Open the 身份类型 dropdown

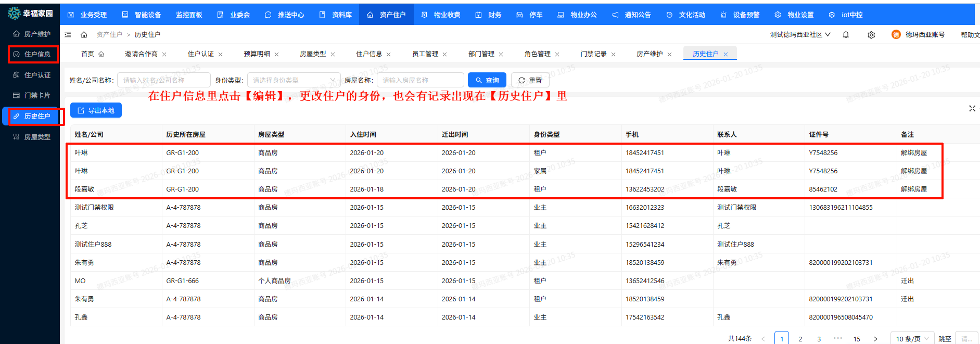point(294,80)
